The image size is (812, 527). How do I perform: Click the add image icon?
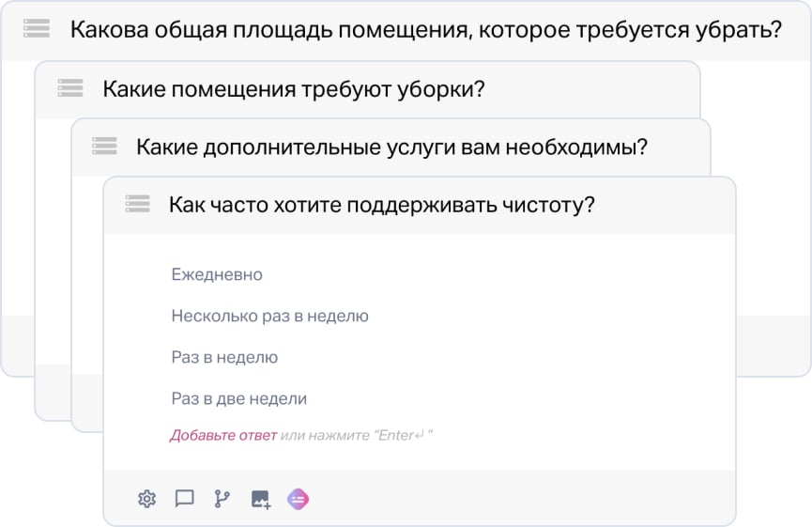click(261, 499)
